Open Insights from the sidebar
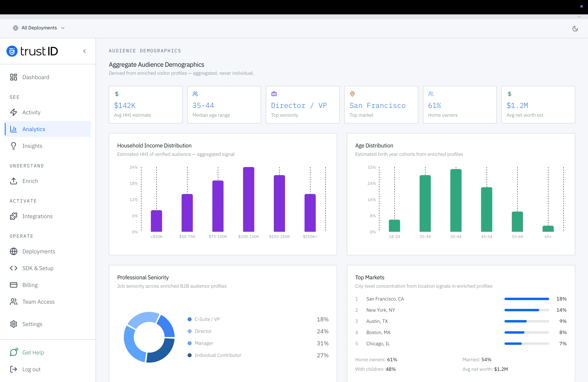Screen dimensions: 588x382 pyautogui.click(x=48, y=146)
